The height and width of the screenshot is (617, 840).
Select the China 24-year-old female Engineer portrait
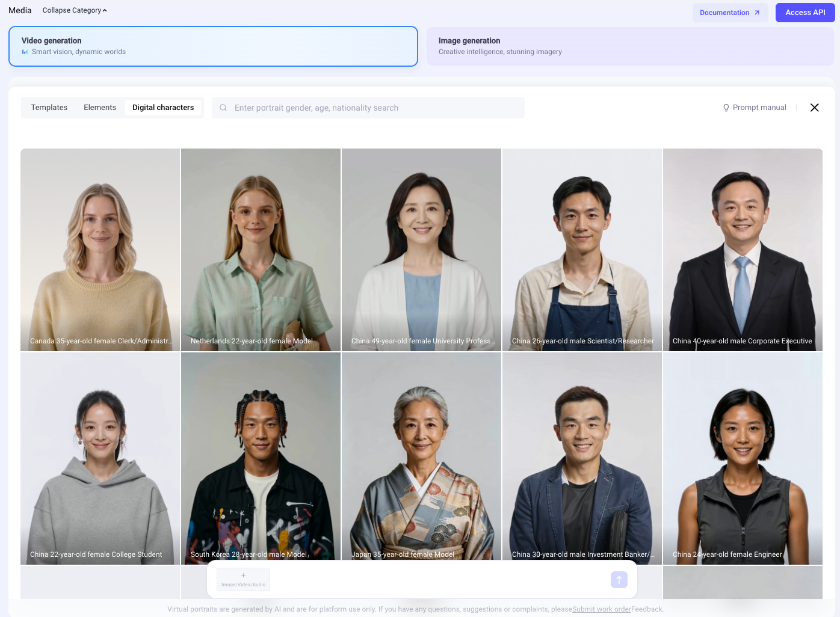pyautogui.click(x=742, y=457)
